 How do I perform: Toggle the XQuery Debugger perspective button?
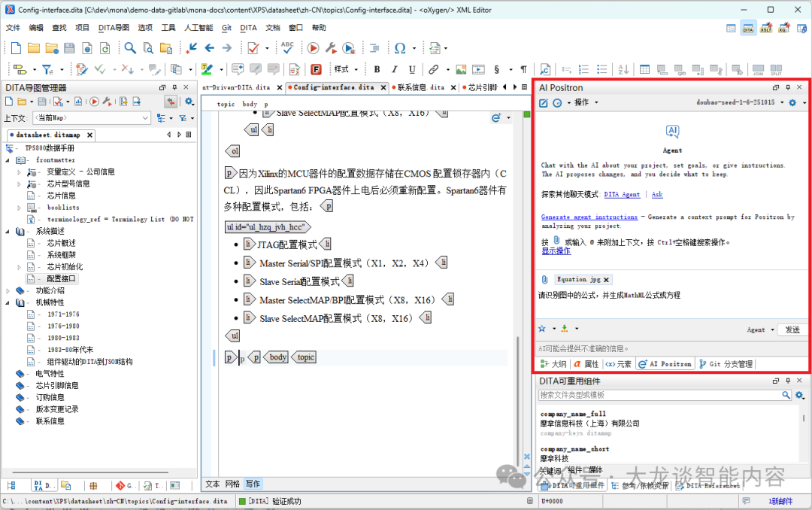point(784,28)
